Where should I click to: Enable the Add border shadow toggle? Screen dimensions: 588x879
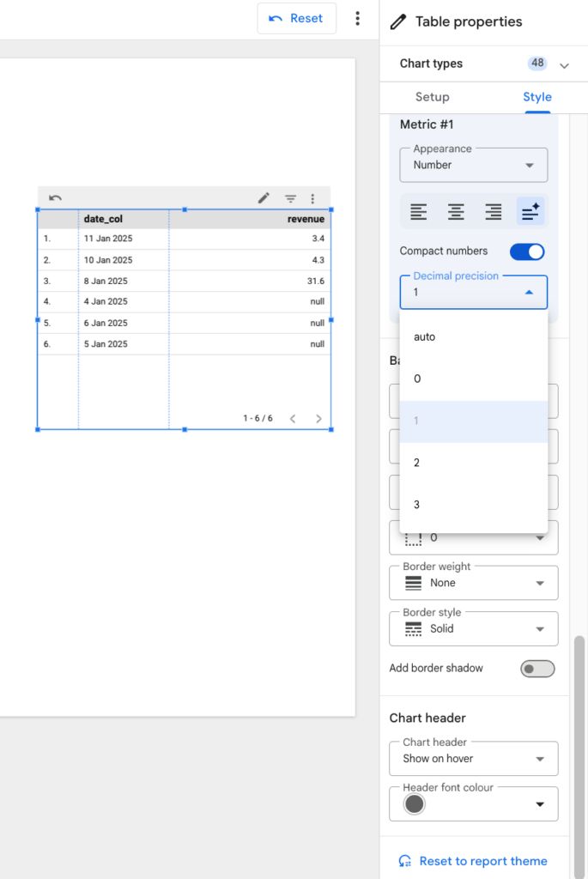[537, 669]
